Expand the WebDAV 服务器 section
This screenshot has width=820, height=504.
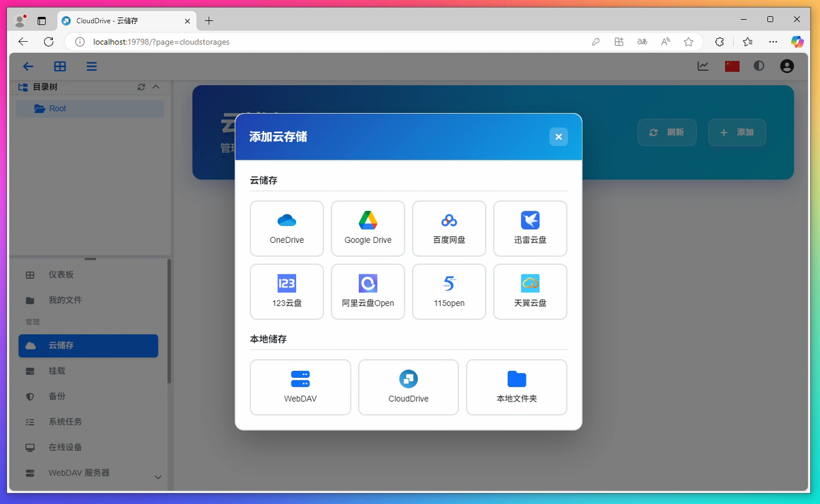point(158,477)
